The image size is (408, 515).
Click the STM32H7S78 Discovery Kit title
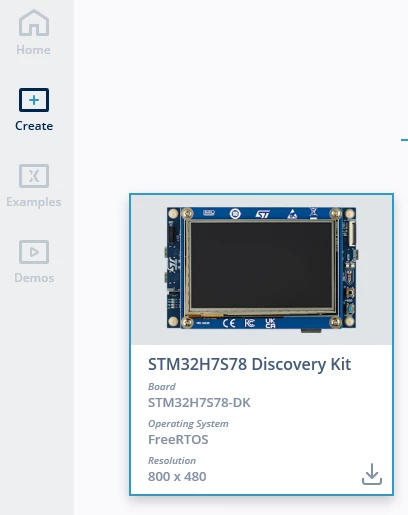point(249,364)
